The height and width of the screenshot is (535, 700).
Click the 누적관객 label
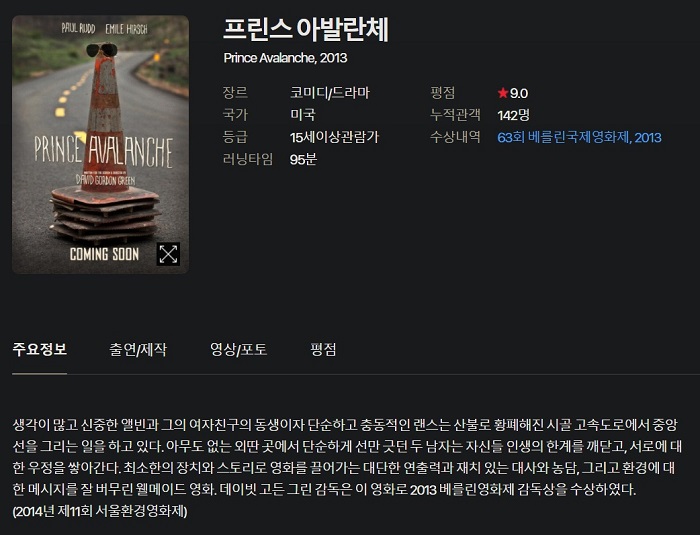click(455, 115)
